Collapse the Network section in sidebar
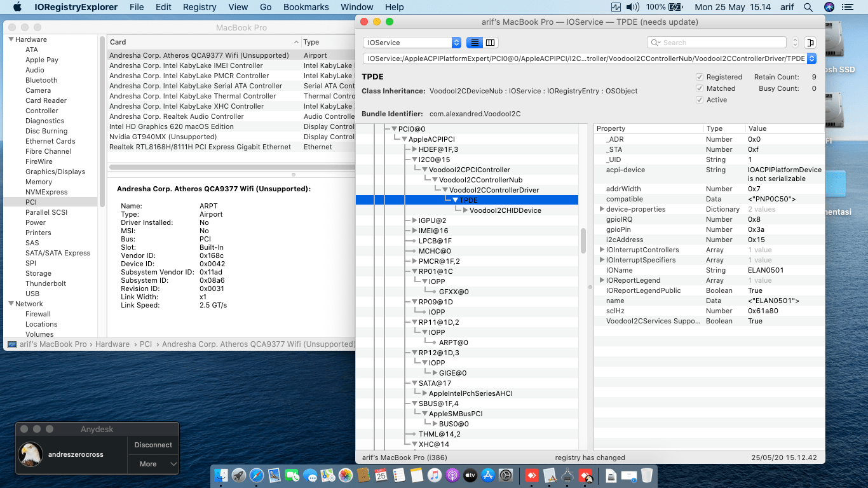 (x=11, y=304)
